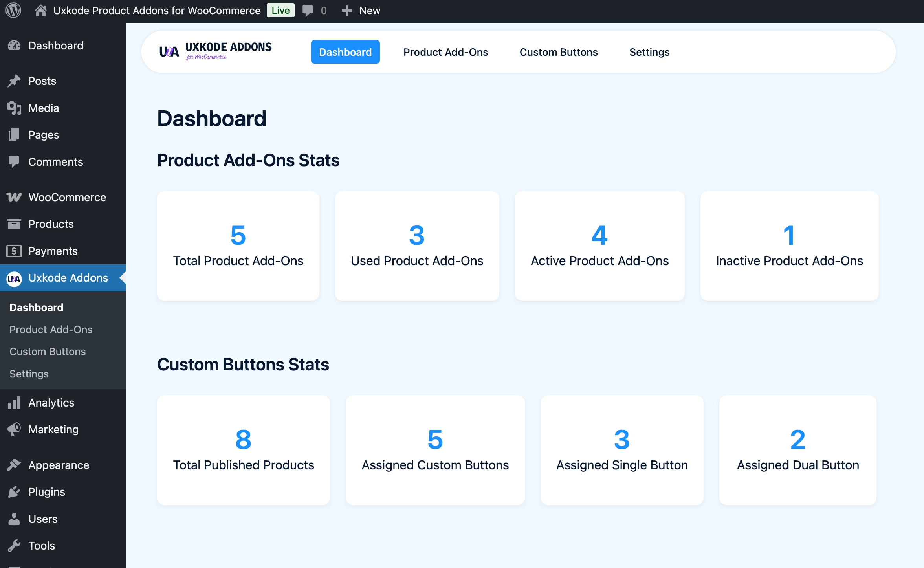Click the home icon in admin bar

40,11
